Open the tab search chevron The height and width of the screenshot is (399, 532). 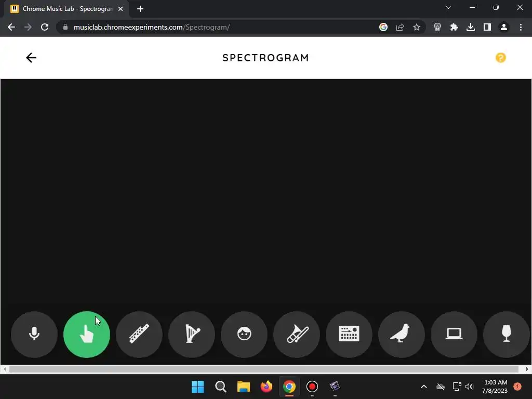coord(448,7)
